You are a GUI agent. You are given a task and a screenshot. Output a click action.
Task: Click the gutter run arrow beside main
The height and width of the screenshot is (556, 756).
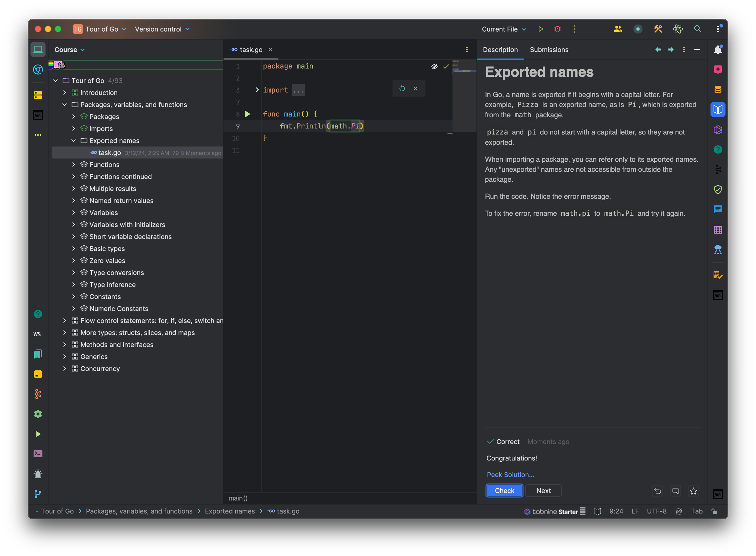[x=247, y=114]
